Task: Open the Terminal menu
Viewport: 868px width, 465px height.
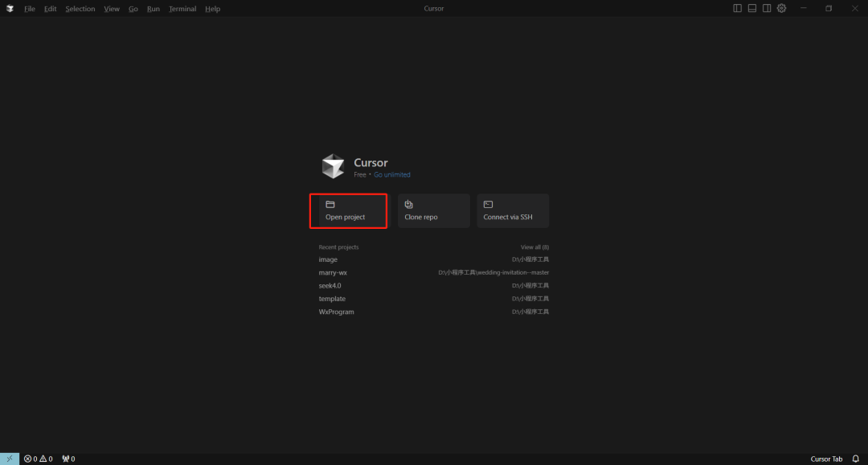Action: coord(182,9)
